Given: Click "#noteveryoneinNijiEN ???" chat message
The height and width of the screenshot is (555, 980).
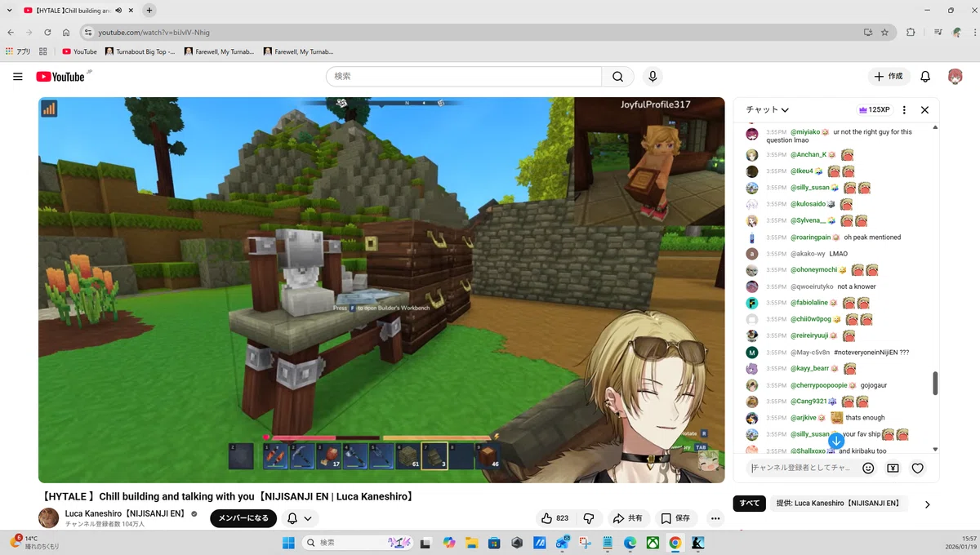Looking at the screenshot, I should tap(871, 353).
